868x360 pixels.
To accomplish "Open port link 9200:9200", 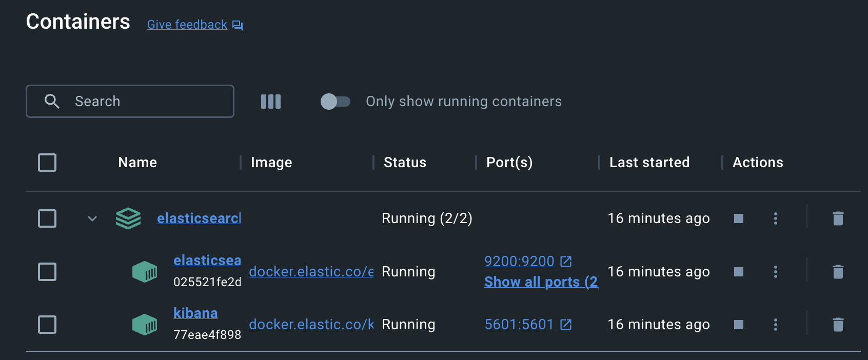I will (x=519, y=262).
